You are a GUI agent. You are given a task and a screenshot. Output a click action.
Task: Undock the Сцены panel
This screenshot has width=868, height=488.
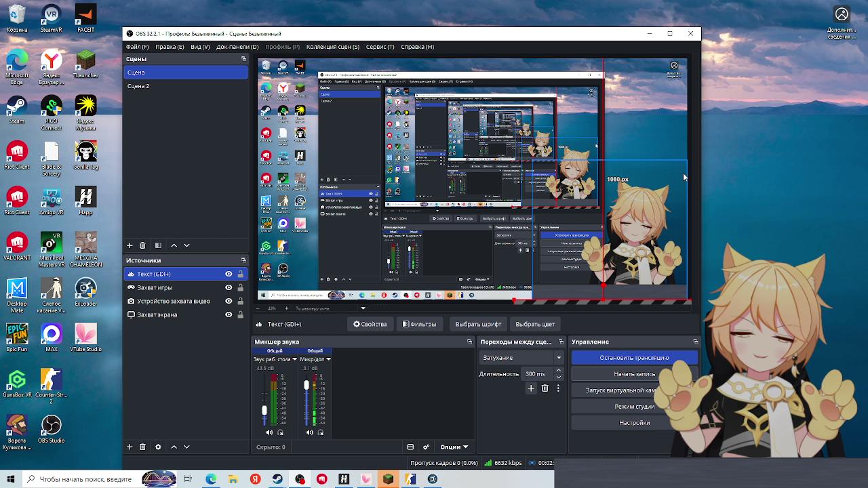(x=243, y=59)
